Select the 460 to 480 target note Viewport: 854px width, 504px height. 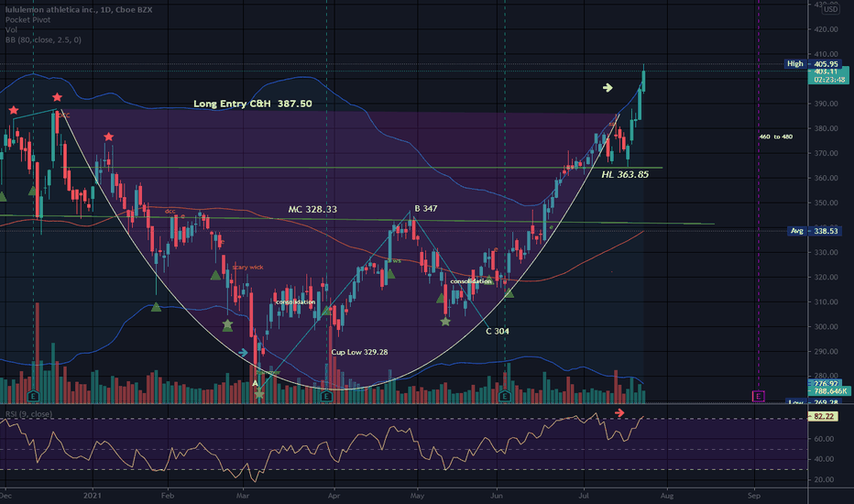coord(775,137)
